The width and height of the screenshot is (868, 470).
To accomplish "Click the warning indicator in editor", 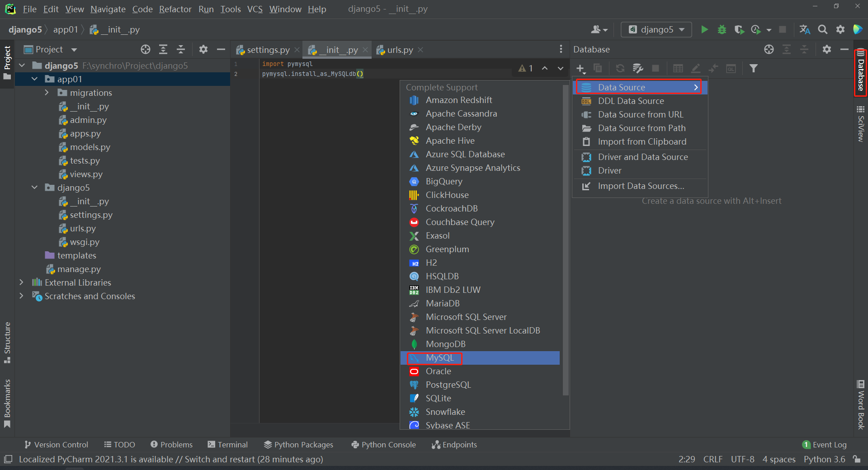I will (x=526, y=69).
